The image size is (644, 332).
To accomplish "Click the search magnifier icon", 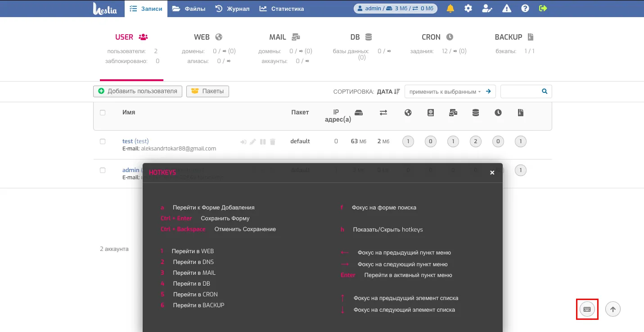I will pos(545,91).
